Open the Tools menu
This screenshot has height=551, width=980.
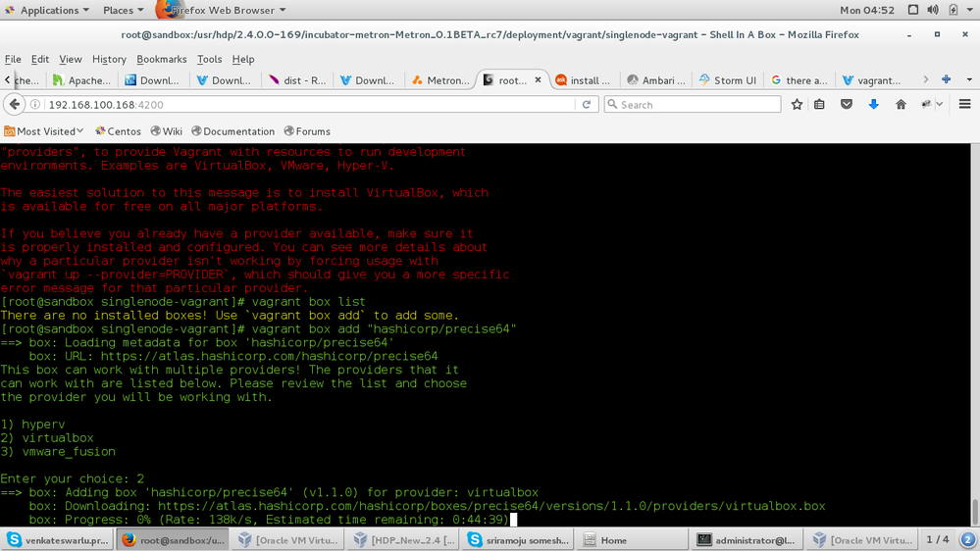coord(209,59)
